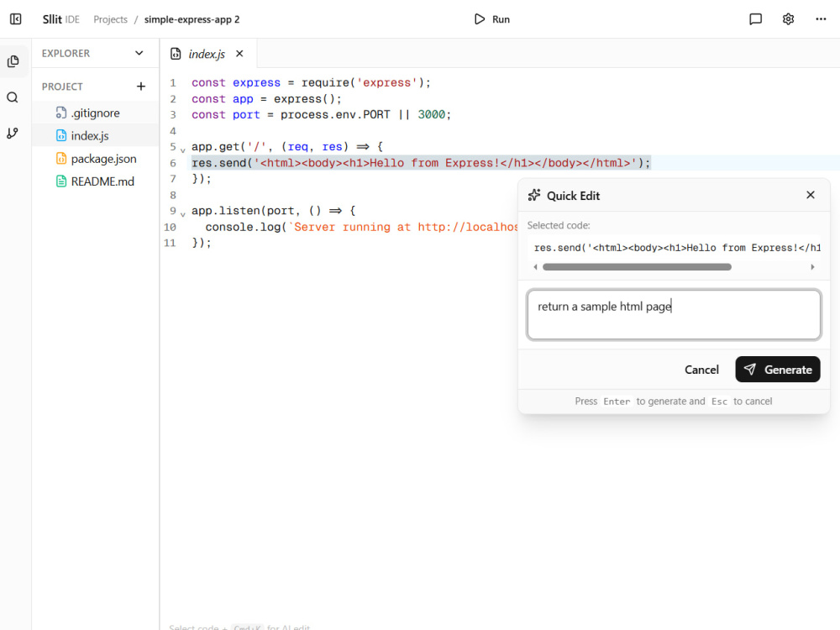Fold the code block at line 9
The height and width of the screenshot is (630, 840).
182,214
